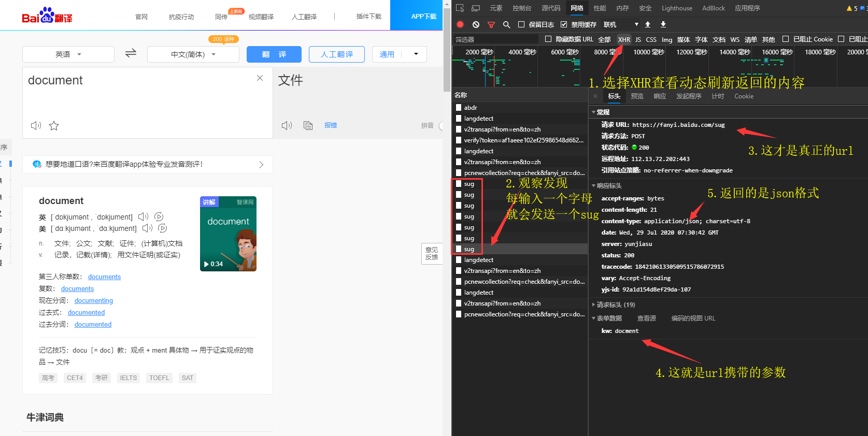
Task: Swap source and target languages
Action: tap(131, 53)
